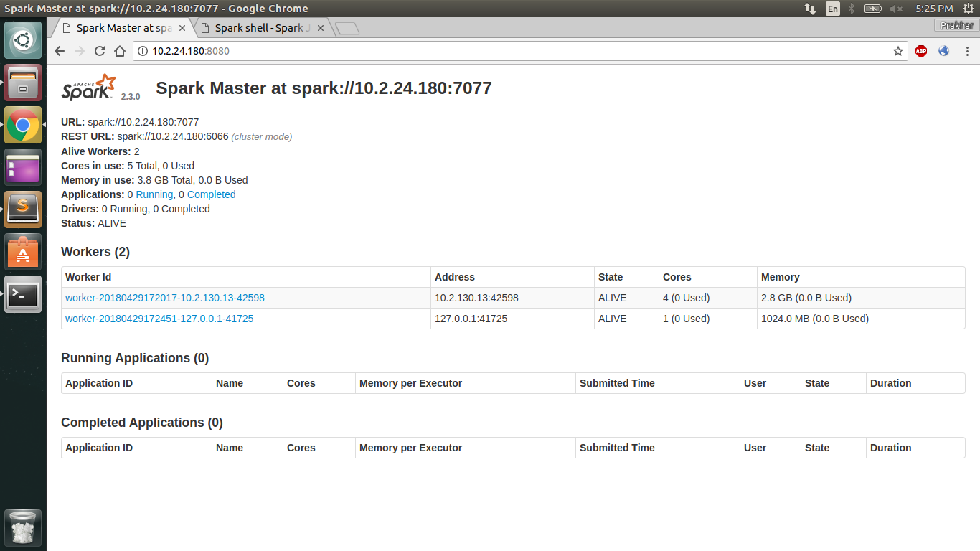Switch to the Spark Master tab
The height and width of the screenshot is (551, 980).
pos(122,28)
